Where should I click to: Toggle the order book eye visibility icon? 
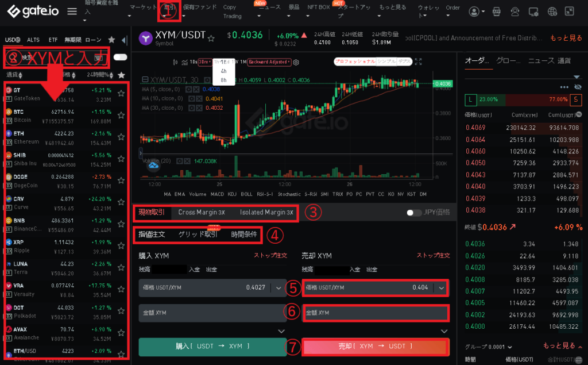[x=578, y=87]
